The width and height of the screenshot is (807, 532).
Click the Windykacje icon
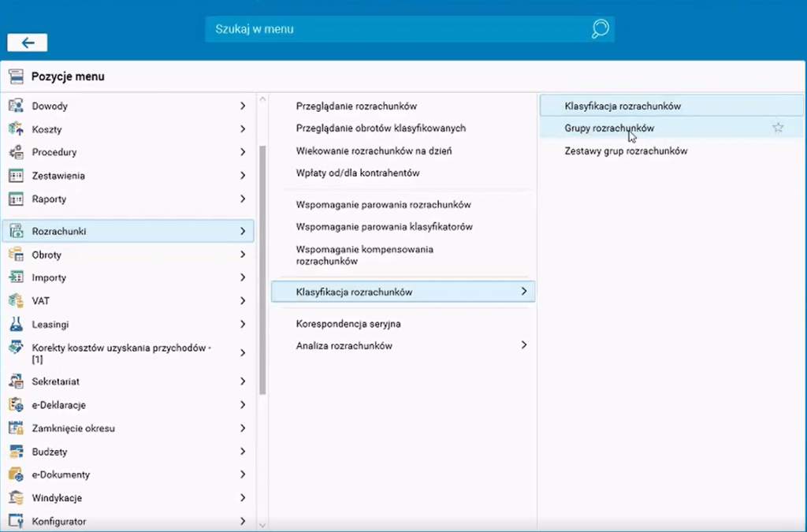[16, 497]
